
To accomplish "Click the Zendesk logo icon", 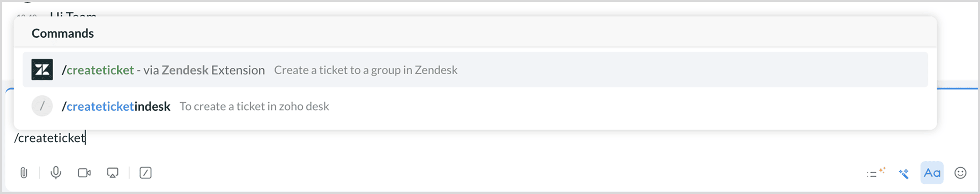I will [x=42, y=70].
